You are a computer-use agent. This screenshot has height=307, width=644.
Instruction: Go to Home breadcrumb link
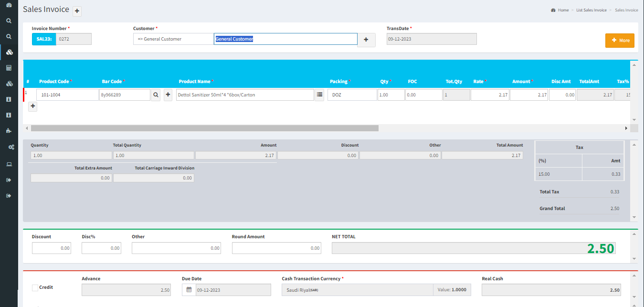pyautogui.click(x=563, y=10)
